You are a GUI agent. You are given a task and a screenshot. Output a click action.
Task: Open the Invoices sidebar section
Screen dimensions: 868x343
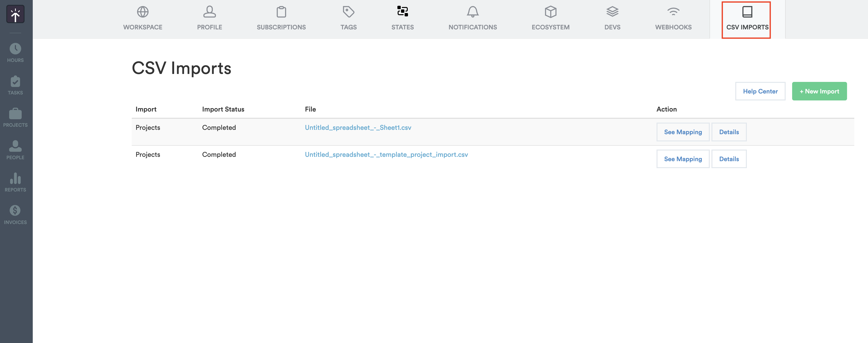coord(15,215)
